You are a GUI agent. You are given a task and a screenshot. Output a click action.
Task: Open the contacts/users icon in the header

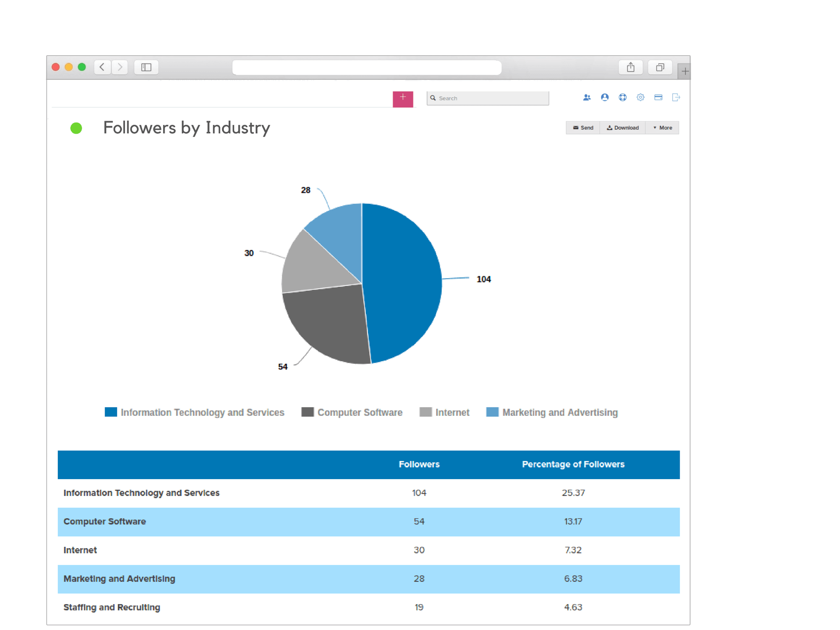(587, 98)
